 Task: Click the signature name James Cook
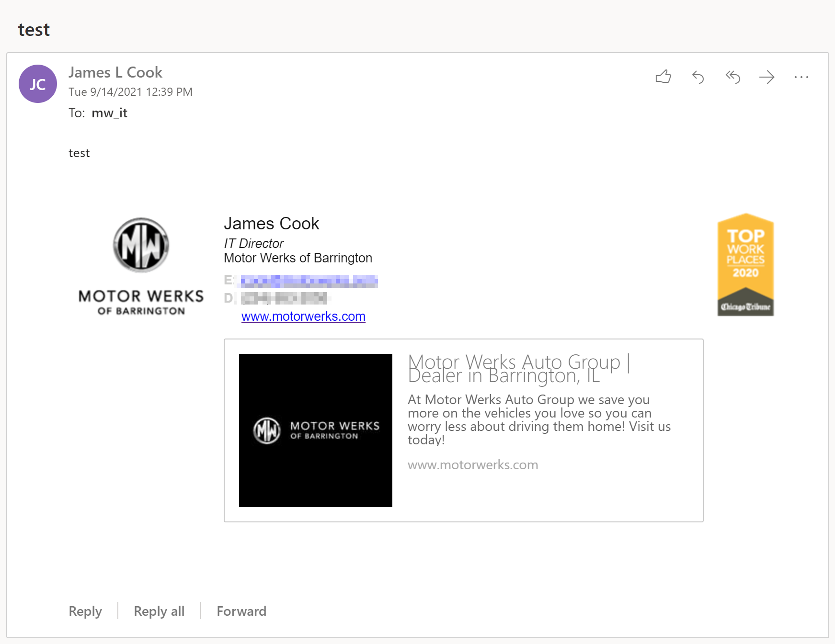pyautogui.click(x=271, y=224)
